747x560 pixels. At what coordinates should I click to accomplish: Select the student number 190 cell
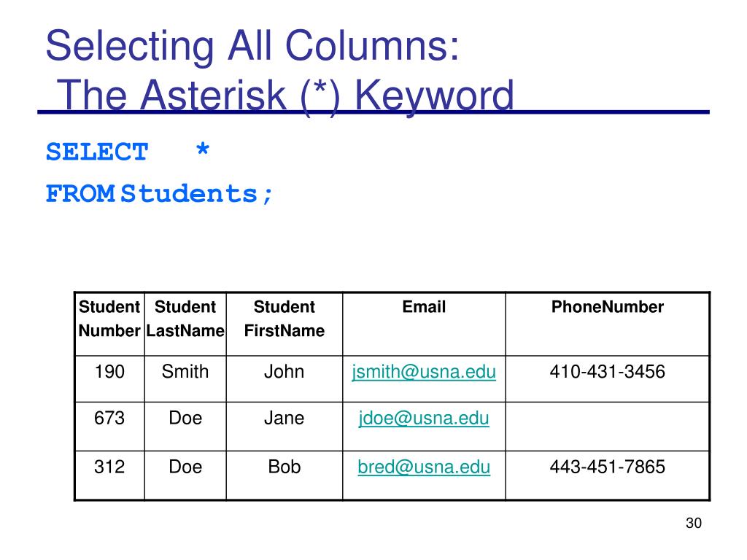click(x=109, y=378)
